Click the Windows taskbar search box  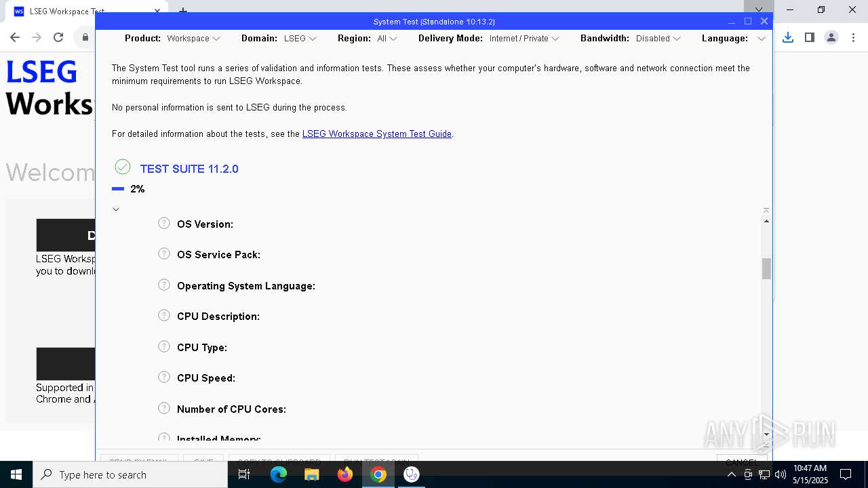click(130, 474)
